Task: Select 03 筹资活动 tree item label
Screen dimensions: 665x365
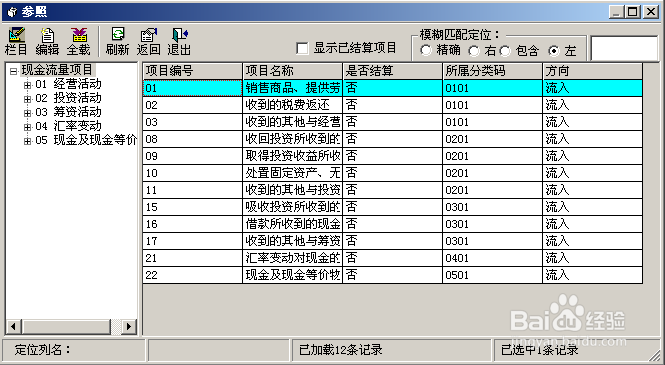Action: (x=68, y=112)
